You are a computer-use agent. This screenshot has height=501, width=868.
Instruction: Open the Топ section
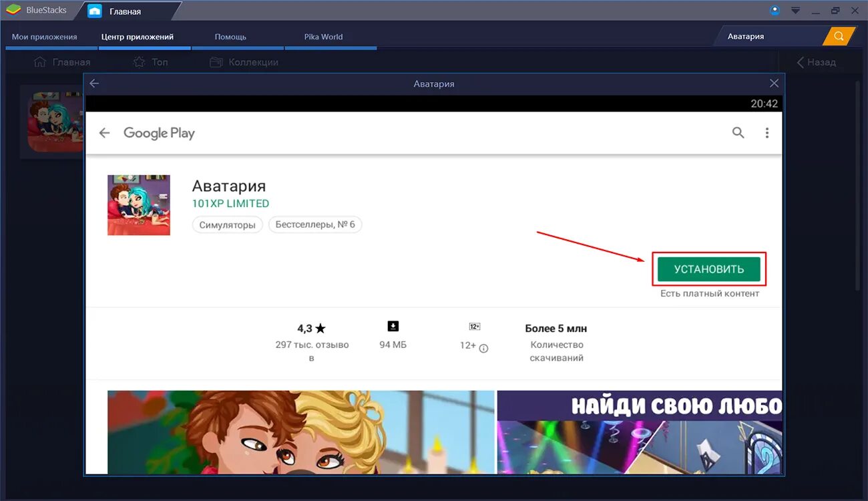coord(150,62)
